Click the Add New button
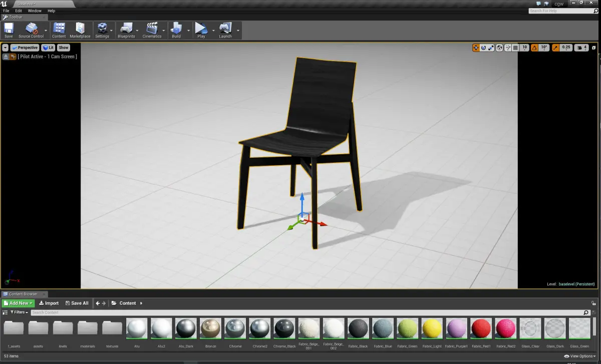601x364 pixels. pyautogui.click(x=18, y=303)
